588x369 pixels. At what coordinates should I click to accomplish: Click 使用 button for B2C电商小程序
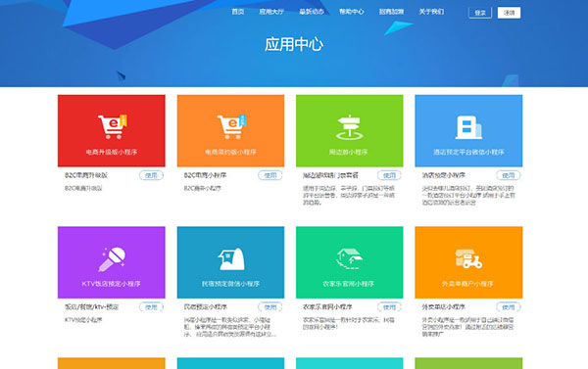point(270,175)
